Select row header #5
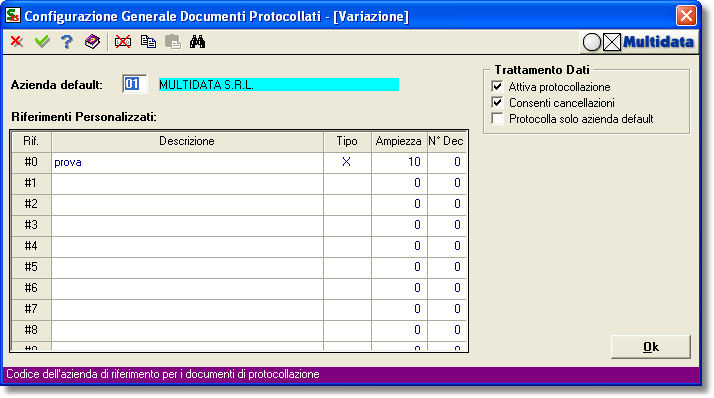 [31, 267]
